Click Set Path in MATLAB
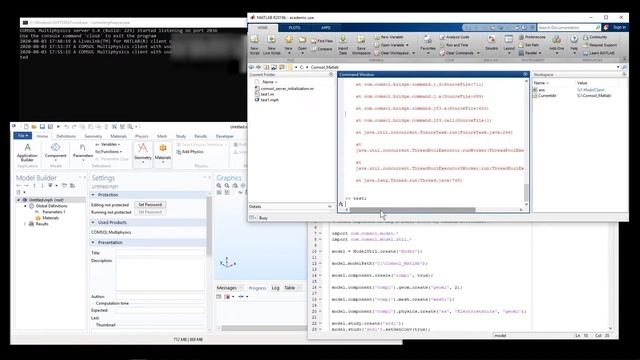This screenshot has height=360, width=640. click(x=529, y=45)
